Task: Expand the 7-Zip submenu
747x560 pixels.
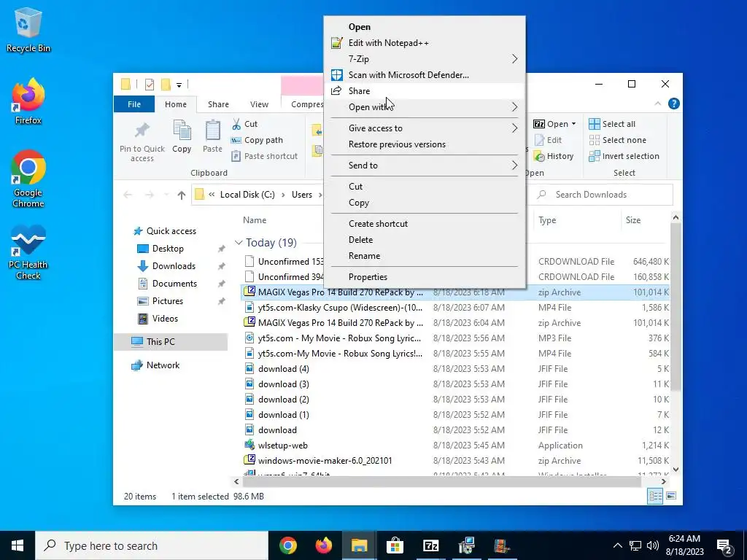Action: 424,58
